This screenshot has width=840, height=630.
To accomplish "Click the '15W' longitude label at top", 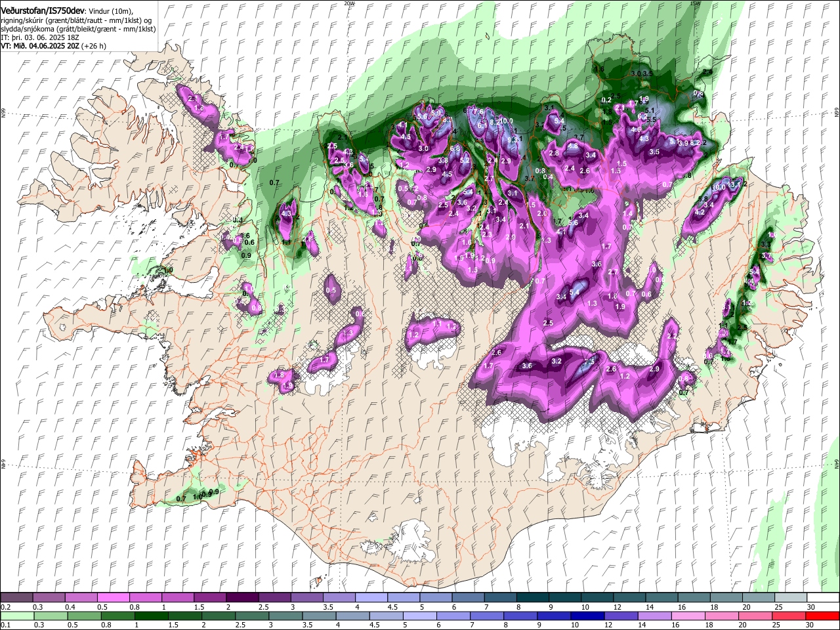I will 695,3.
